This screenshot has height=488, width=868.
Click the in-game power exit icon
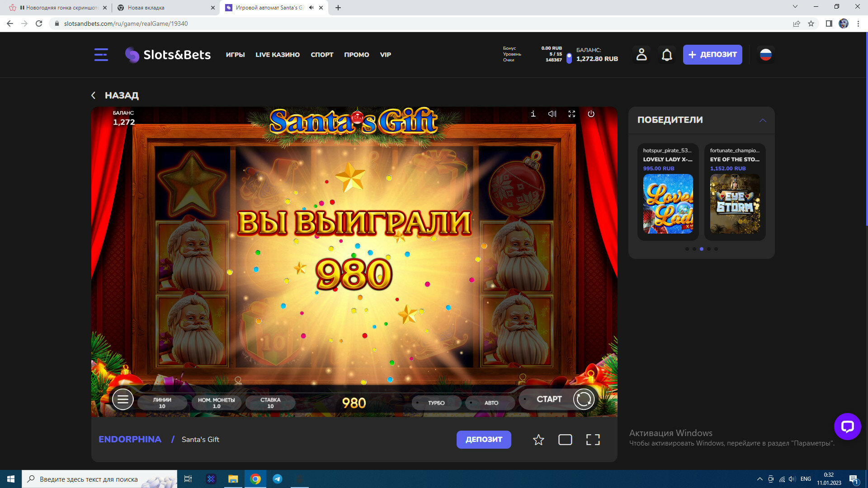coord(591,114)
